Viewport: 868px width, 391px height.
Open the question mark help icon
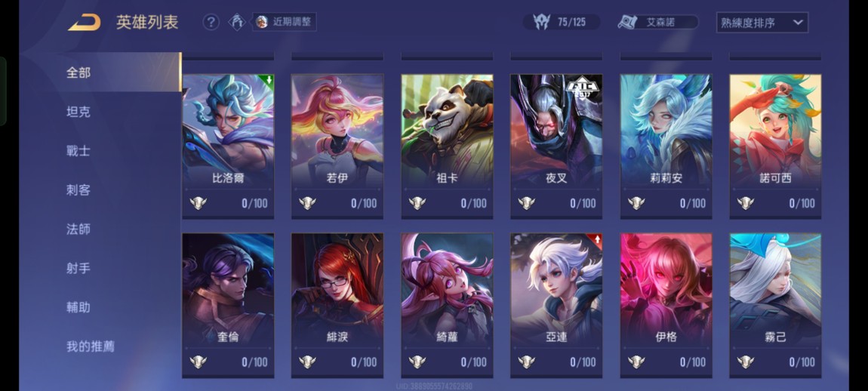pos(211,22)
